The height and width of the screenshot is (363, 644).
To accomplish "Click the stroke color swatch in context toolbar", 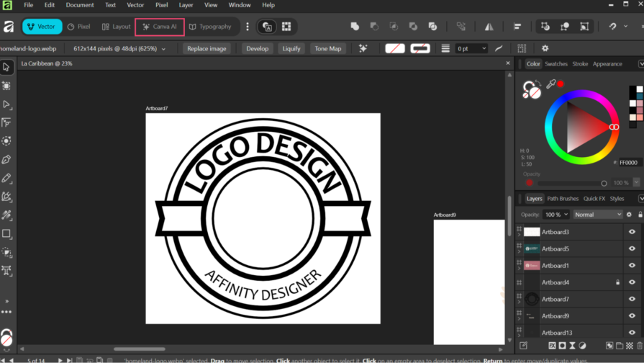I will 419,48.
